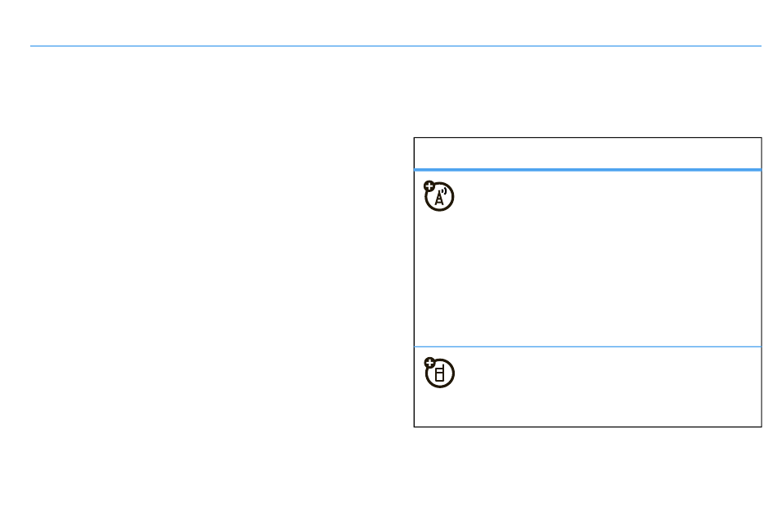Click the thick blue header divider line
Screen dimensions: 777x532
(x=588, y=170)
